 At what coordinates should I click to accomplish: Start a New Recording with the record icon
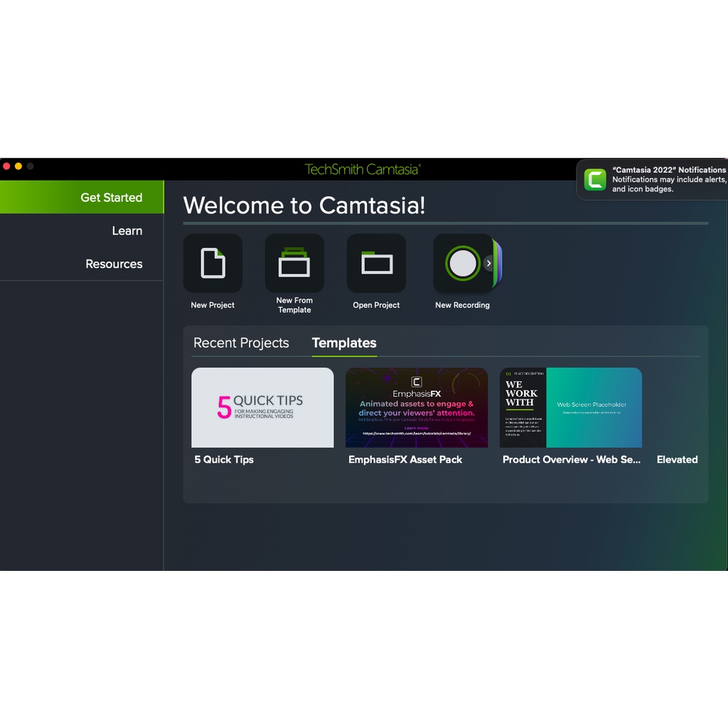click(x=462, y=264)
